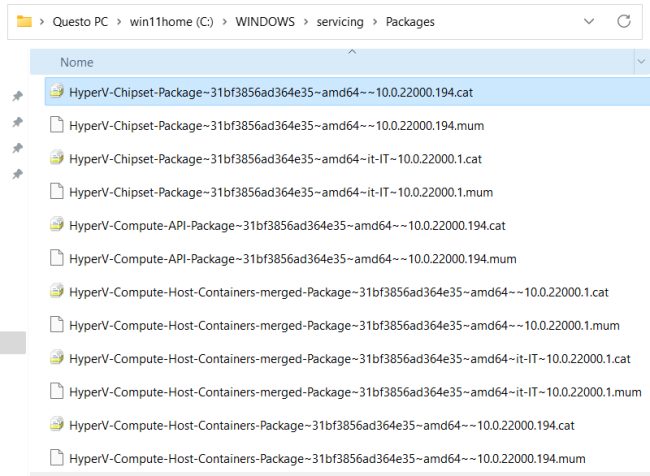650x476 pixels.
Task: Click the icon of HyperV-Compute-API-Package .mum file
Action: 57,258
